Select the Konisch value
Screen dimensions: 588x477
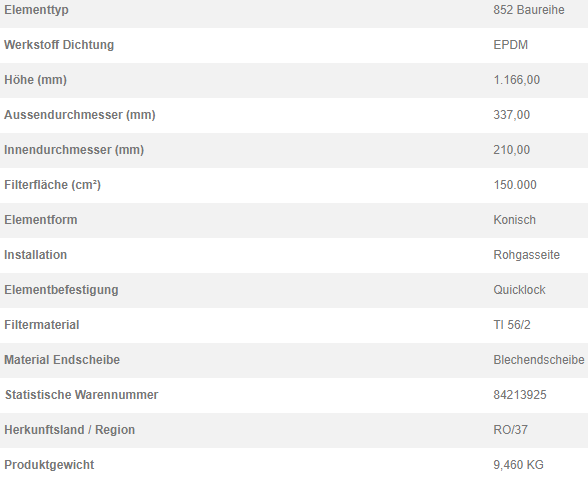click(x=514, y=220)
